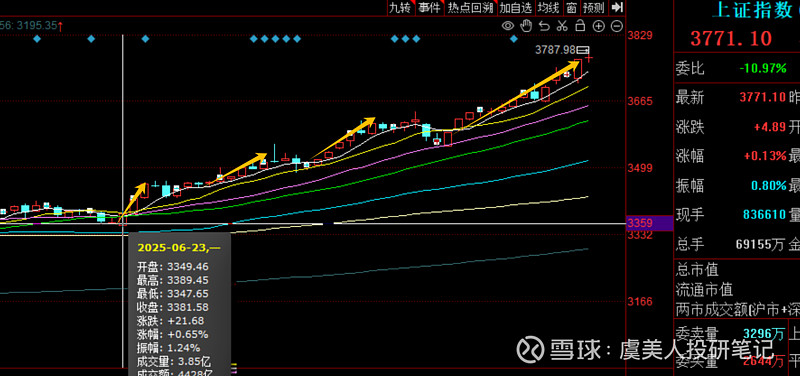
Task: Zoom in with the plus circle icon
Action: (x=598, y=26)
